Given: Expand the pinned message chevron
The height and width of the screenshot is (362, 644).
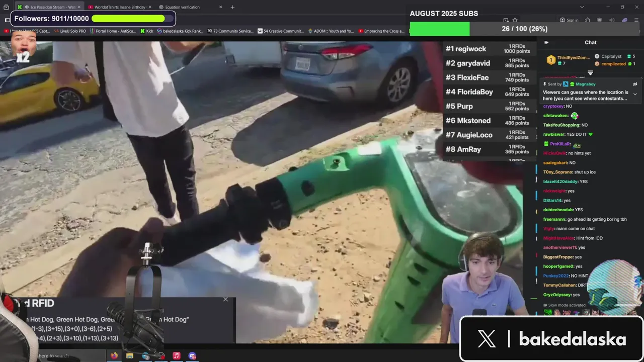Looking at the screenshot, I should point(635,94).
